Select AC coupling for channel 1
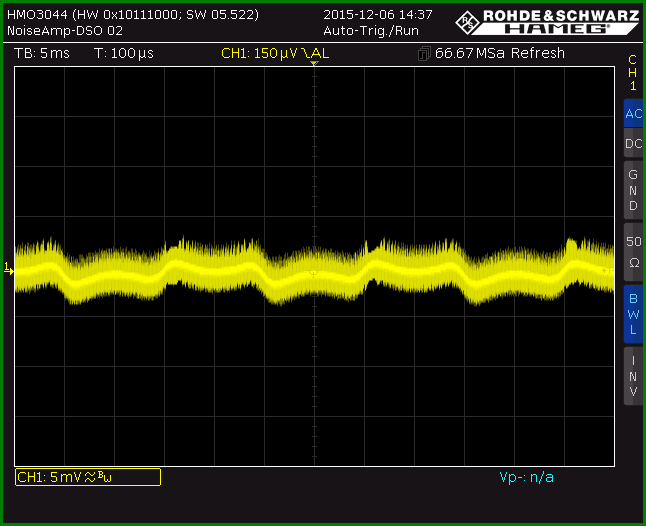This screenshot has width=646, height=526. click(x=633, y=113)
